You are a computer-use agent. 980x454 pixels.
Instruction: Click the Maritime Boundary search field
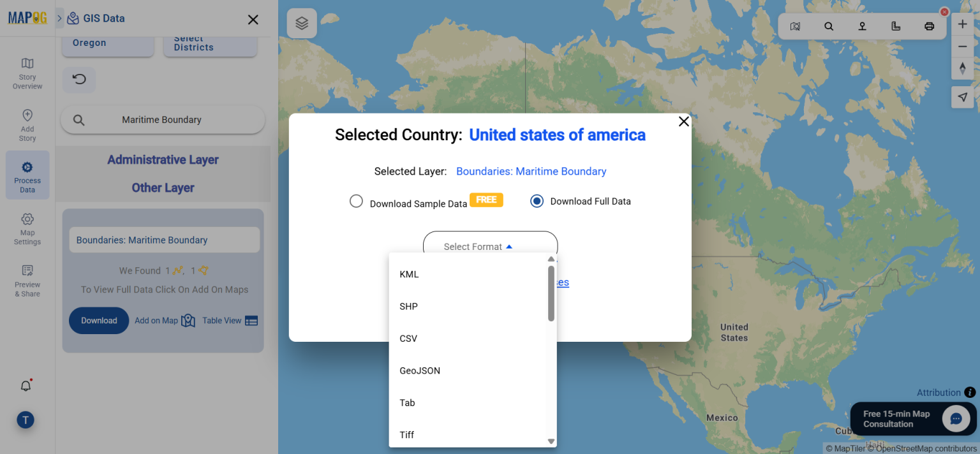[163, 119]
